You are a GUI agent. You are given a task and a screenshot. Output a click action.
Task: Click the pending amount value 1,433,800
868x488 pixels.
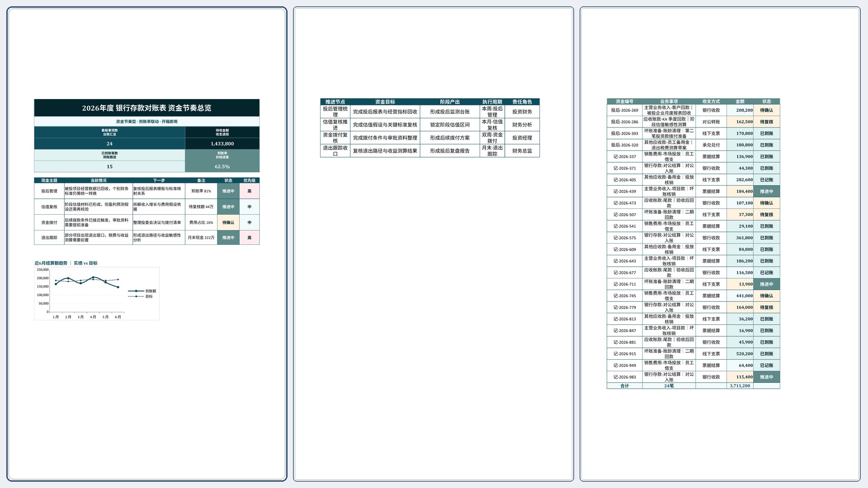pos(222,144)
